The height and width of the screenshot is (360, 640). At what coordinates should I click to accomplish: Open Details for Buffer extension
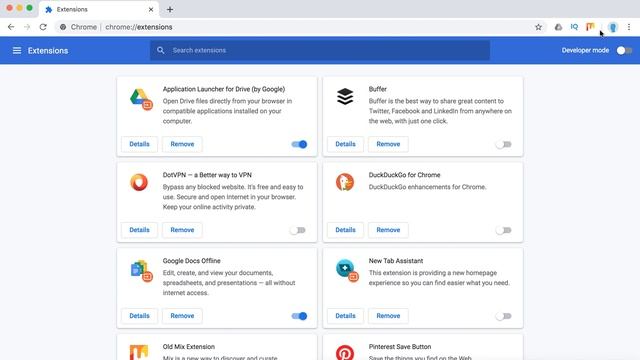tap(345, 144)
